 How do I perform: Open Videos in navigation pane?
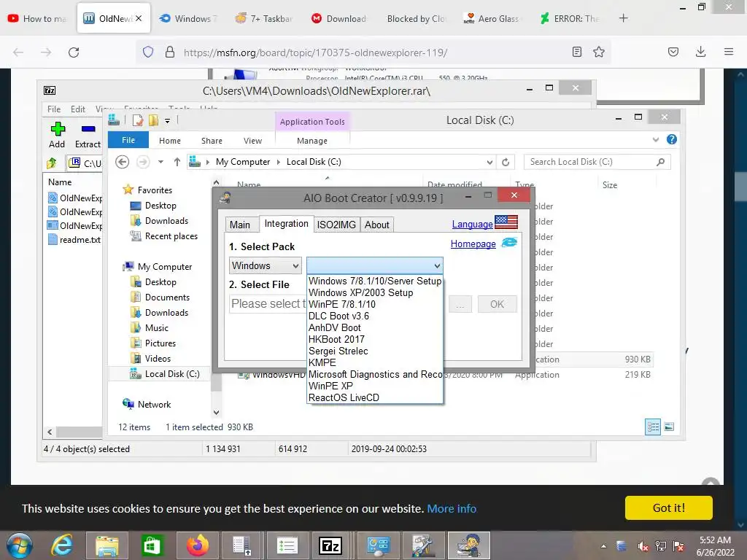point(150,359)
